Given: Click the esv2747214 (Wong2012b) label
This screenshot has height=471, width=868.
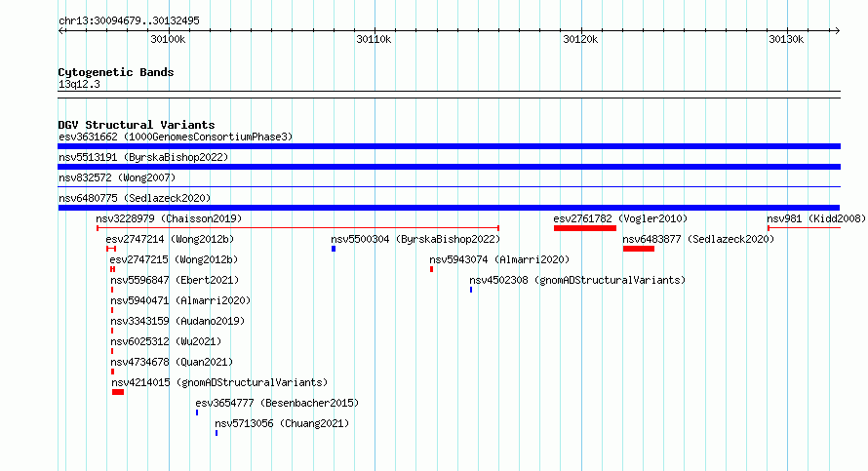Looking at the screenshot, I should tap(170, 239).
